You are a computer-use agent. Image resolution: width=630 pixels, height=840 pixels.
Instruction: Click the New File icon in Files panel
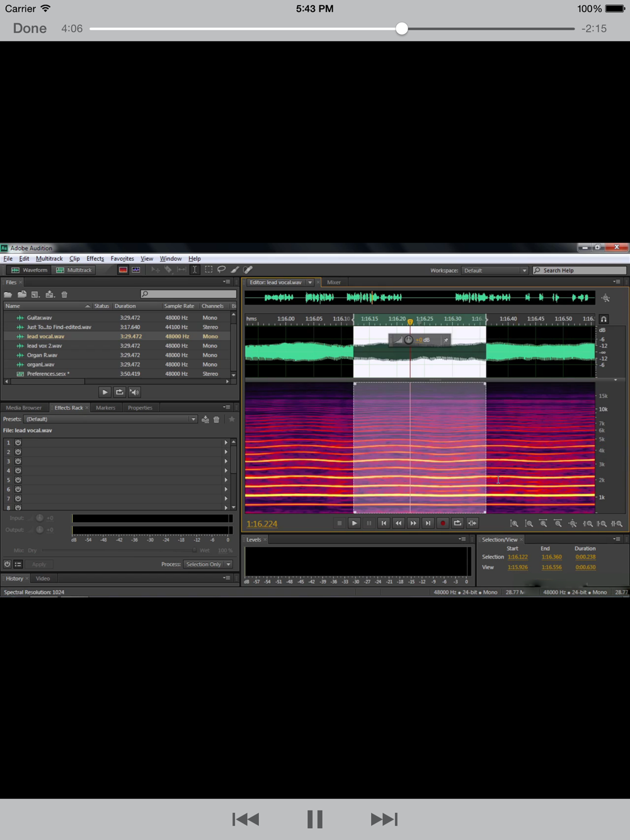pos(36,295)
